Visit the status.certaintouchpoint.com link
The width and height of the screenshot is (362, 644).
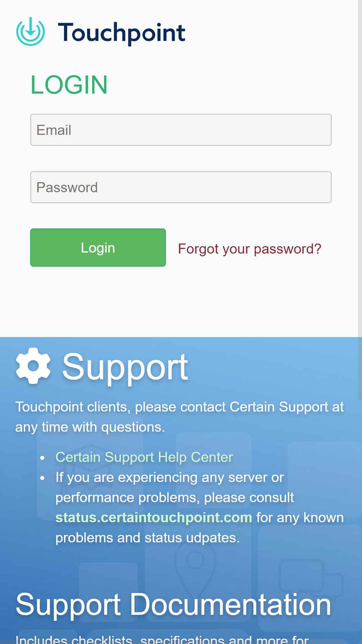(154, 518)
